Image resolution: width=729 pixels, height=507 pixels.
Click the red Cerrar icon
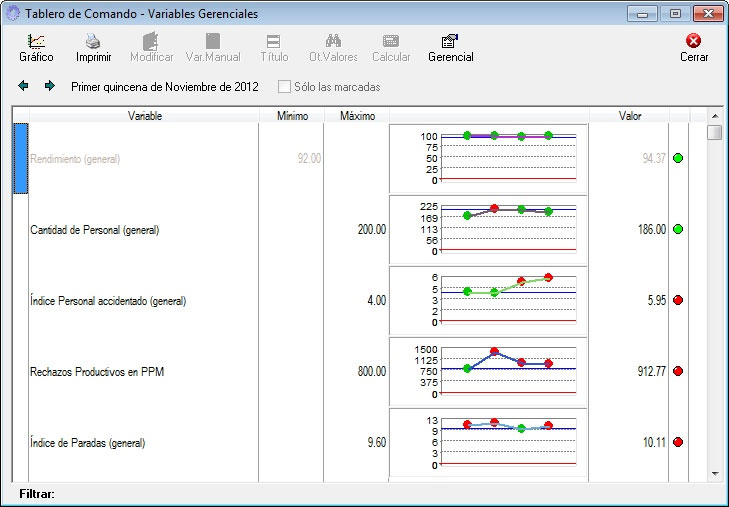pyautogui.click(x=694, y=42)
